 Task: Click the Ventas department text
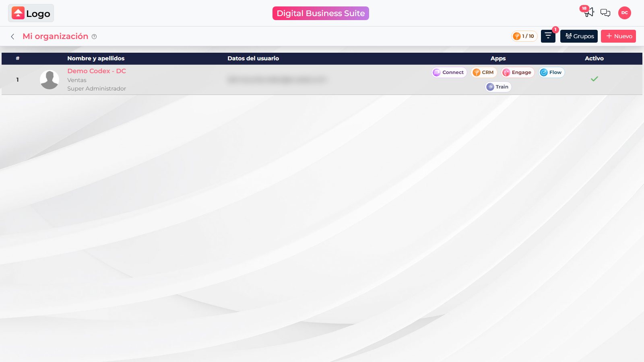pos(77,80)
